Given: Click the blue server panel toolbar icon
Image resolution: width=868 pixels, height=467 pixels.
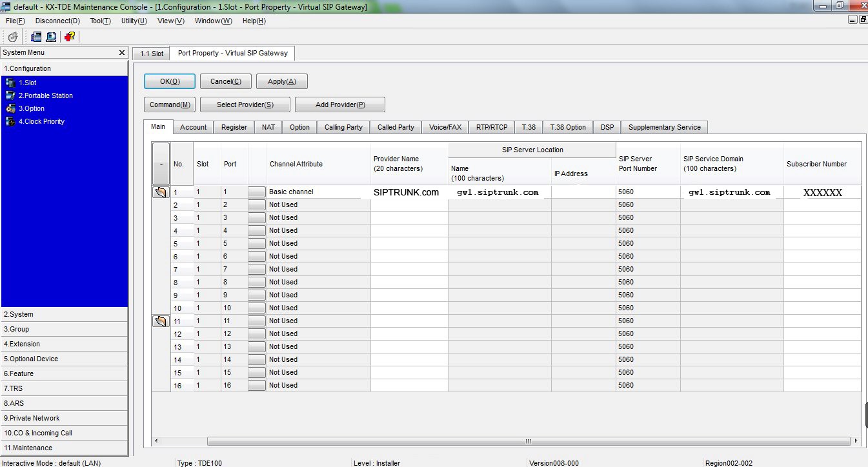Looking at the screenshot, I should (x=37, y=37).
